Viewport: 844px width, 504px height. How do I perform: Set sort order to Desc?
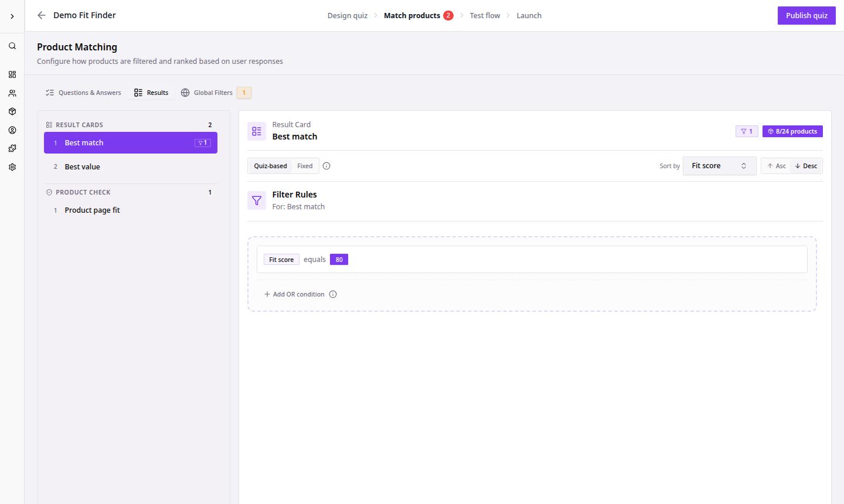click(x=806, y=166)
